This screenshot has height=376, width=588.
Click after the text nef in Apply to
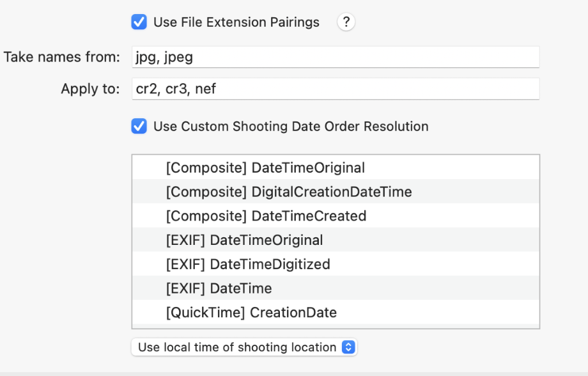[x=217, y=89]
